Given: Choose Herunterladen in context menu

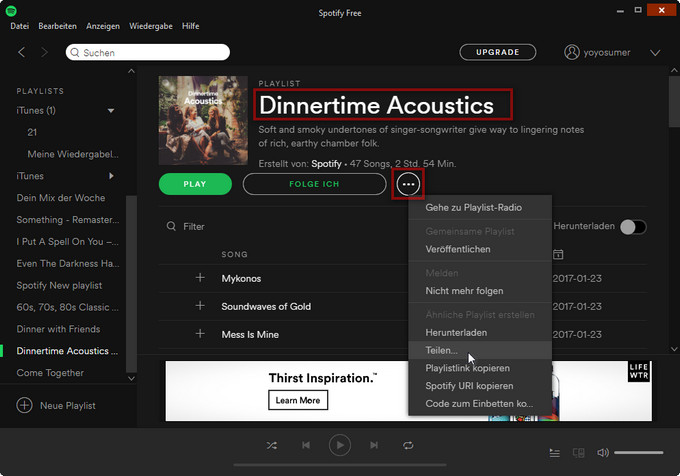Looking at the screenshot, I should [x=480, y=333].
